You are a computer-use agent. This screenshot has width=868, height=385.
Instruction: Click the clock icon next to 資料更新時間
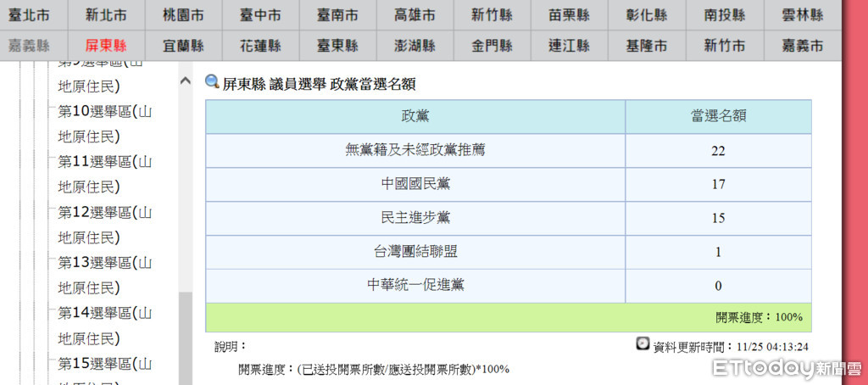pyautogui.click(x=643, y=344)
